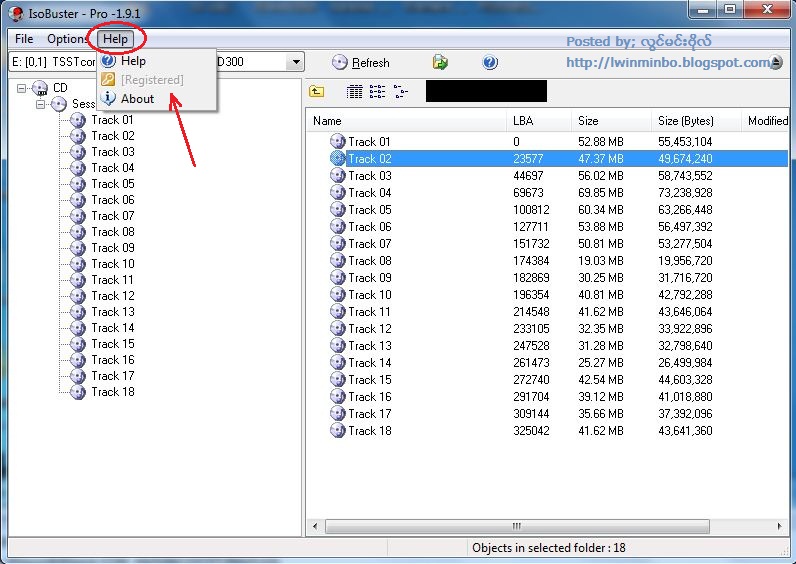Click the blue help question mark icon
The image size is (796, 564).
tap(489, 62)
